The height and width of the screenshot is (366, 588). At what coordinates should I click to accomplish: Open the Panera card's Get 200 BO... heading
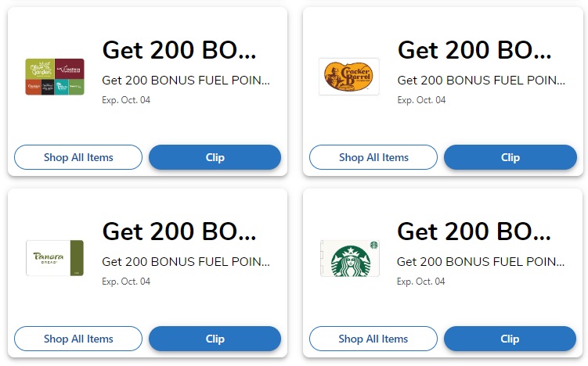pyautogui.click(x=179, y=231)
